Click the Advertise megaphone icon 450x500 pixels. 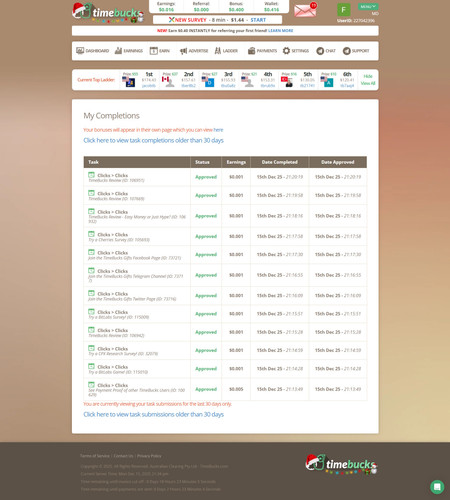(183, 51)
